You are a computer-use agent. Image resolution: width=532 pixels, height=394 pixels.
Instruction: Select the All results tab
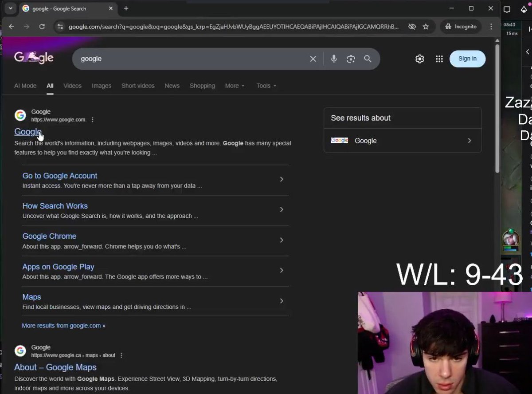tap(50, 86)
